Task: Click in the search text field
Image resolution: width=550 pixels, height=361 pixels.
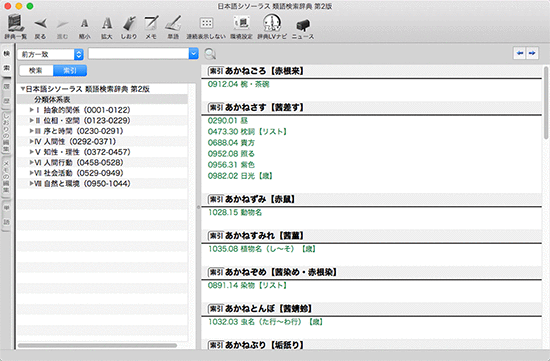Action: [x=139, y=54]
